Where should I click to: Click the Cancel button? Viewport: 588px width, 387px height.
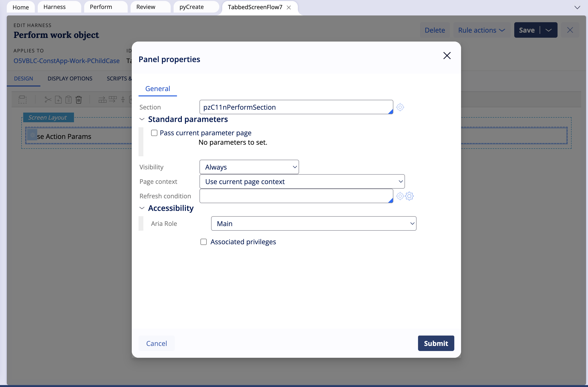click(156, 343)
